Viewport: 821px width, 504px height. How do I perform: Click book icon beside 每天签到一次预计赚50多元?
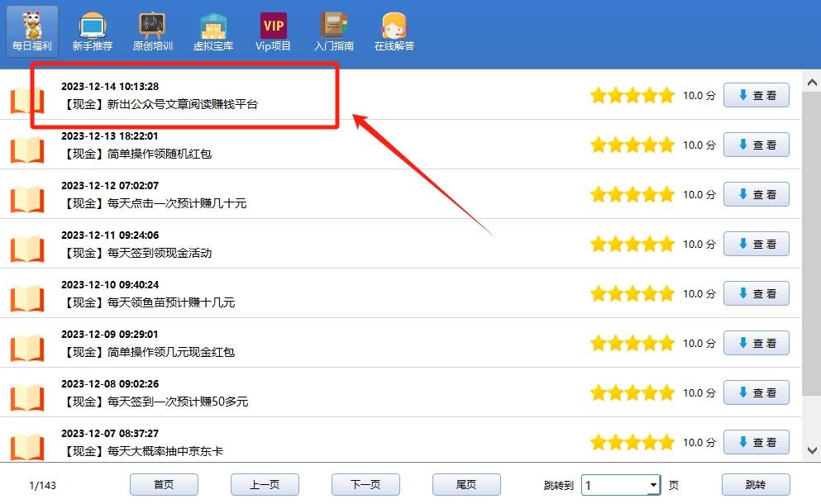27,397
